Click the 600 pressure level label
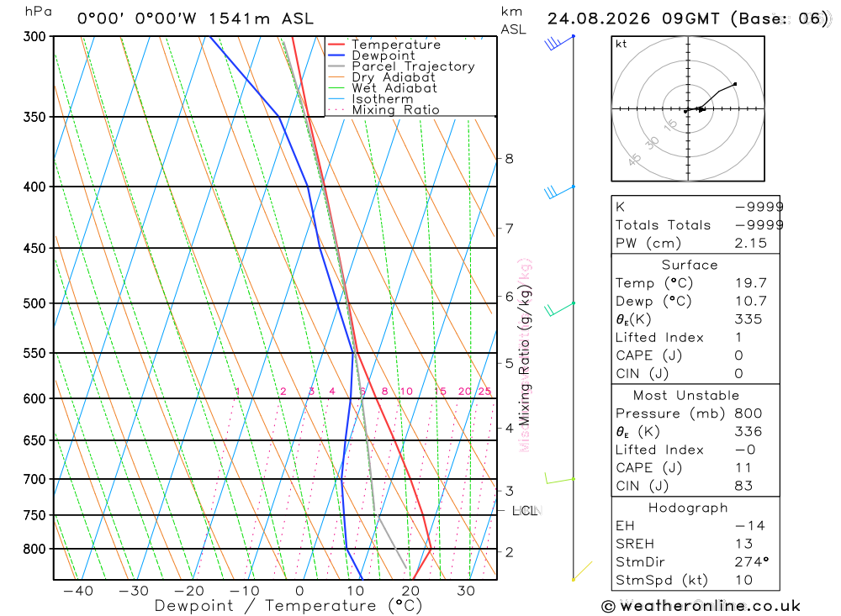This screenshot has height=616, width=841. [x=34, y=399]
